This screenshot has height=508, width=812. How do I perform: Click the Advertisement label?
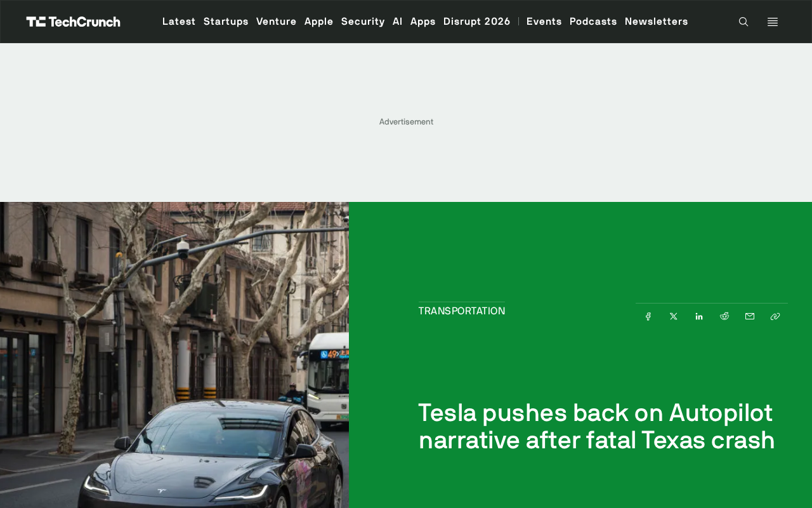406,122
